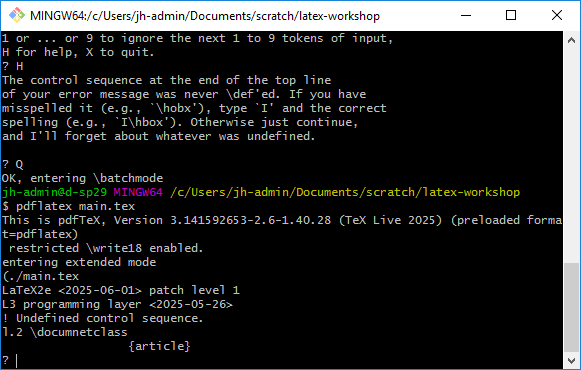
Task: Maximize the MINGW64 terminal window
Action: [x=511, y=16]
